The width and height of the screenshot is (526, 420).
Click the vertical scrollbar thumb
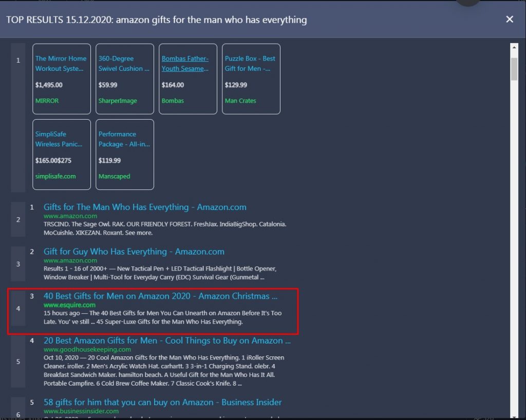514,69
